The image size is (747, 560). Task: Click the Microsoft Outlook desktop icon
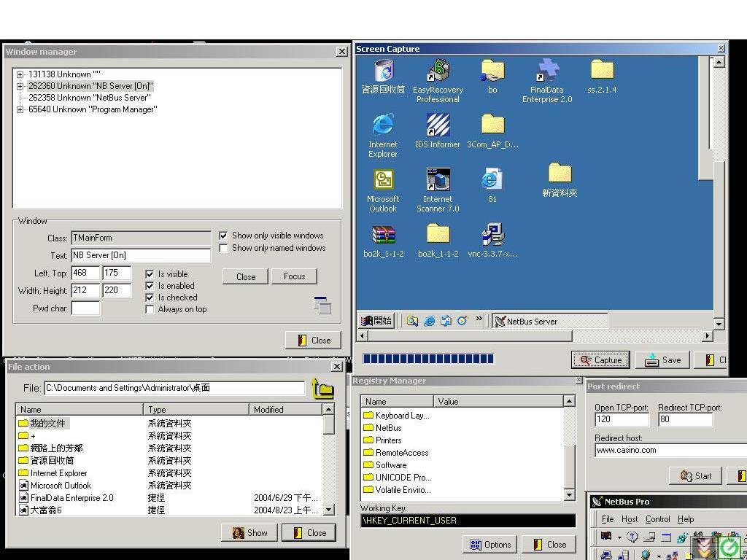(383, 181)
